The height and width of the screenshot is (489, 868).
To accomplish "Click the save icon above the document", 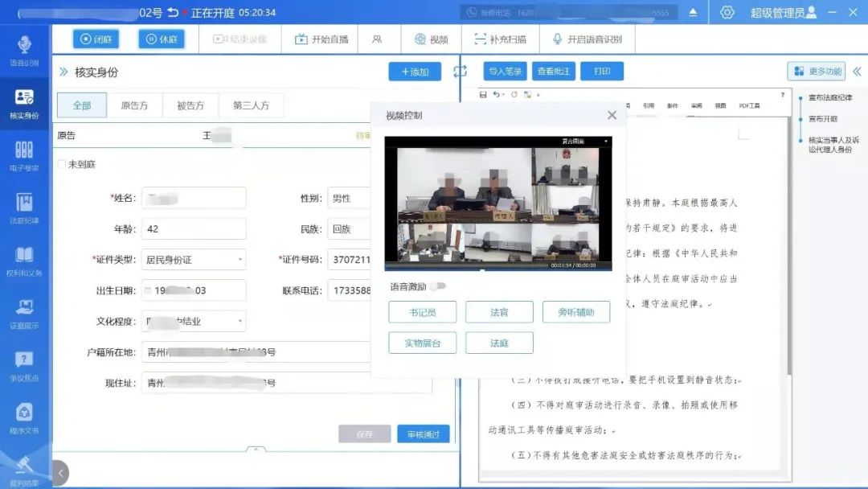I will (484, 94).
